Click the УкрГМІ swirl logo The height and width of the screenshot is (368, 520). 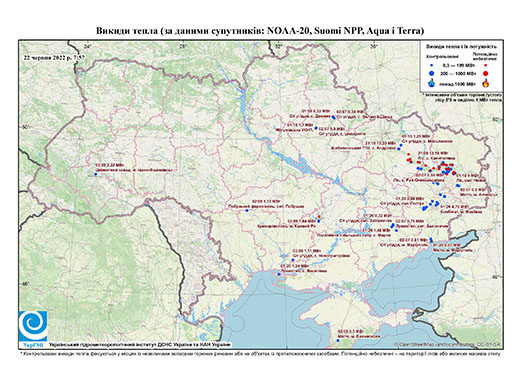[x=33, y=326]
